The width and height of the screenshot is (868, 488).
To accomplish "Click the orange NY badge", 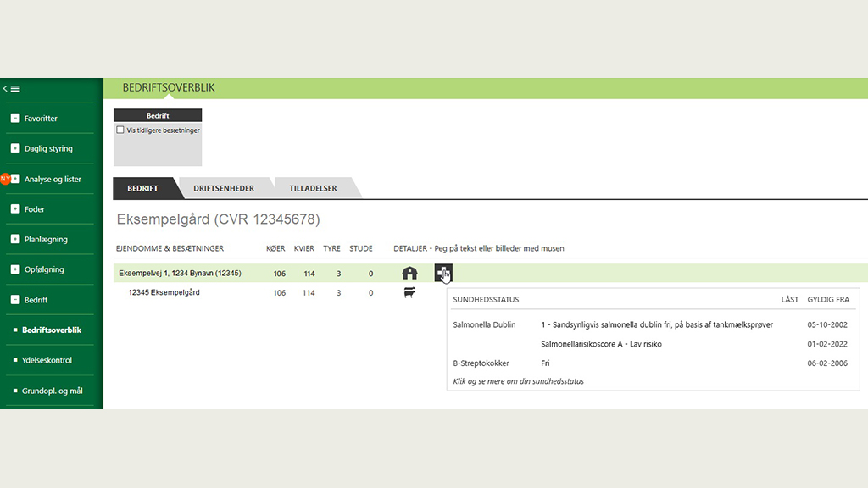I will point(5,179).
